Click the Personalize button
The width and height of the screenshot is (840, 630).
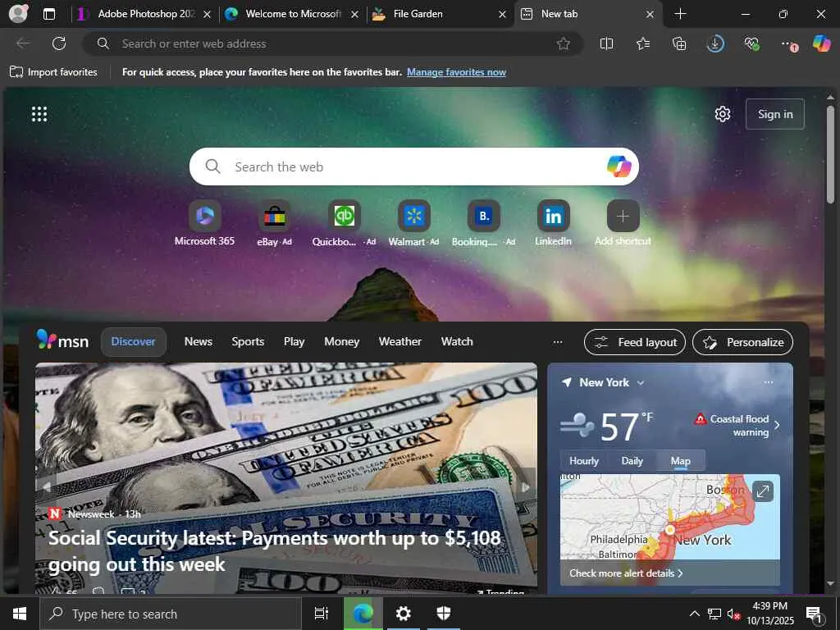pyautogui.click(x=742, y=342)
